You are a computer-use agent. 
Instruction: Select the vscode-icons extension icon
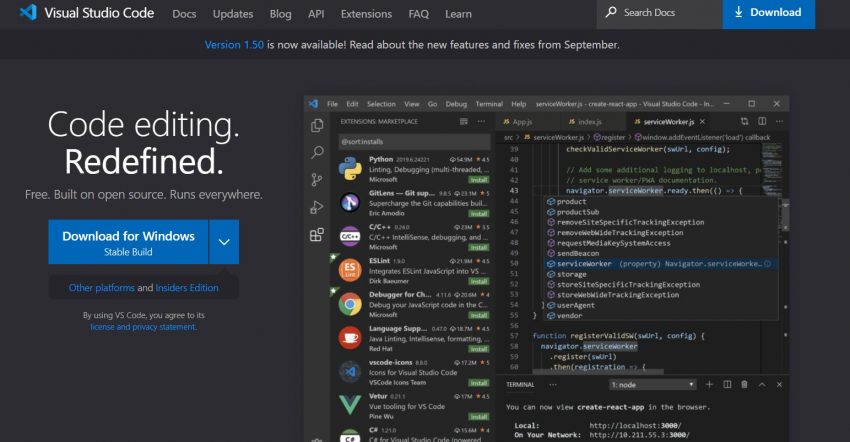click(x=350, y=372)
